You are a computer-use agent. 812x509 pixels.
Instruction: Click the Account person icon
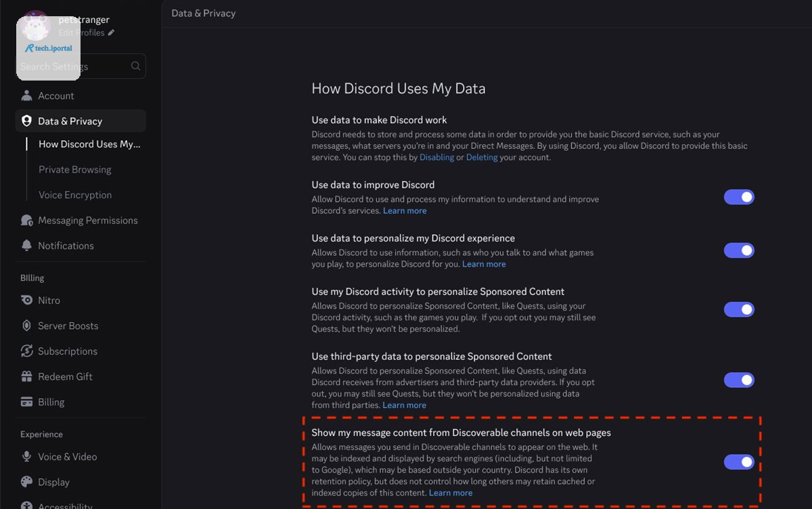(x=26, y=95)
